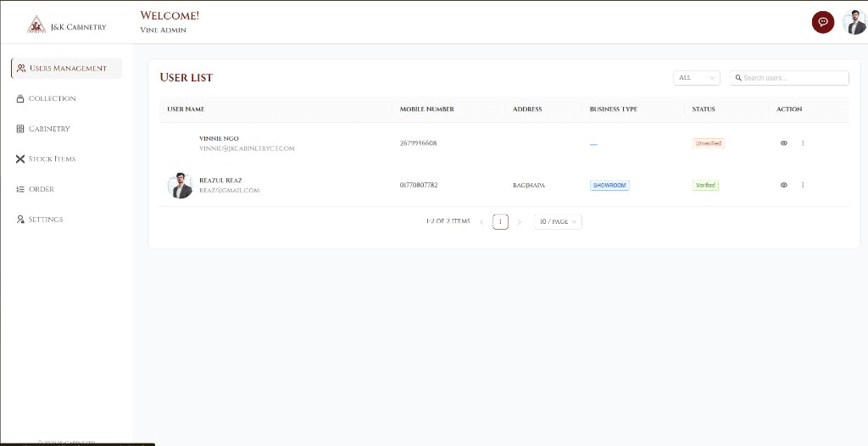View details of Reazul Reaz
The width and height of the screenshot is (868, 446).
(784, 185)
